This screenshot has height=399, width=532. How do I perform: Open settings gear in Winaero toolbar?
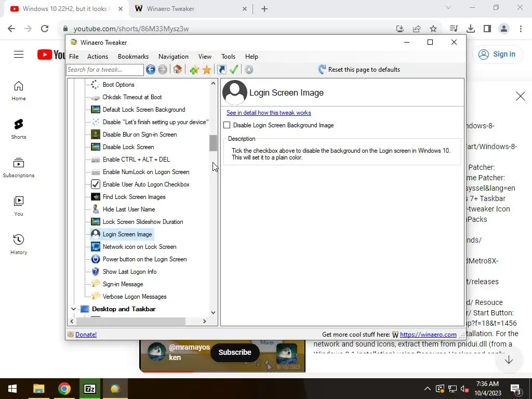pyautogui.click(x=249, y=70)
